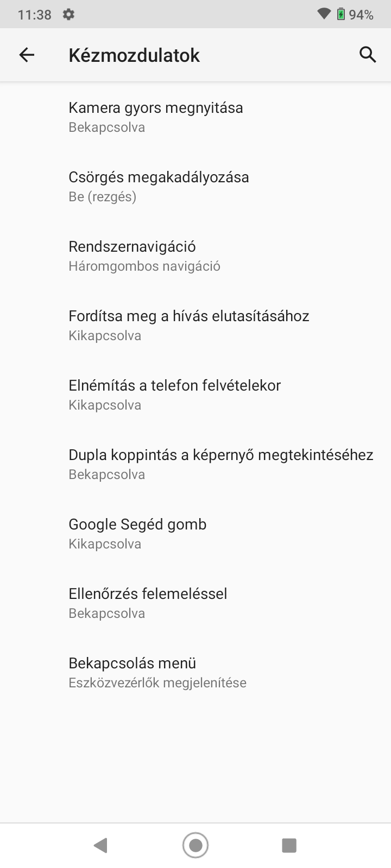Select Ellenőrzés felemeléssel entry
The height and width of the screenshot is (868, 391).
pos(195,603)
